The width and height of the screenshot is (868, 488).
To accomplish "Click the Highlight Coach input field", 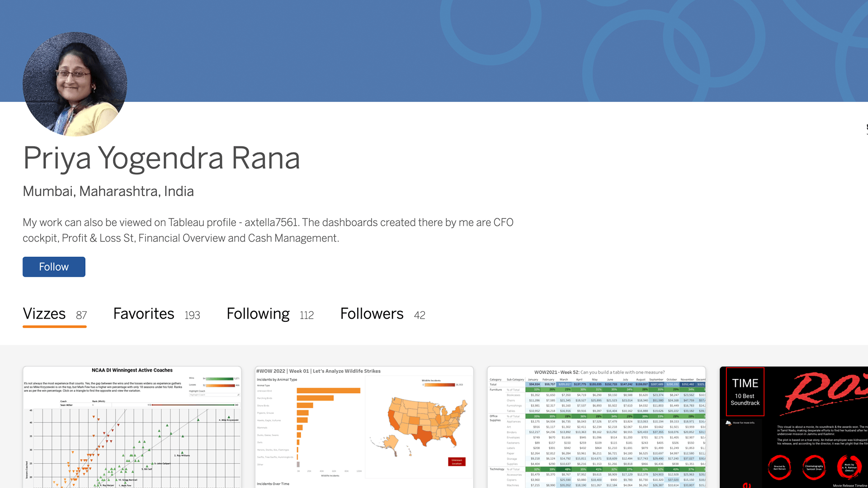I will point(212,395).
